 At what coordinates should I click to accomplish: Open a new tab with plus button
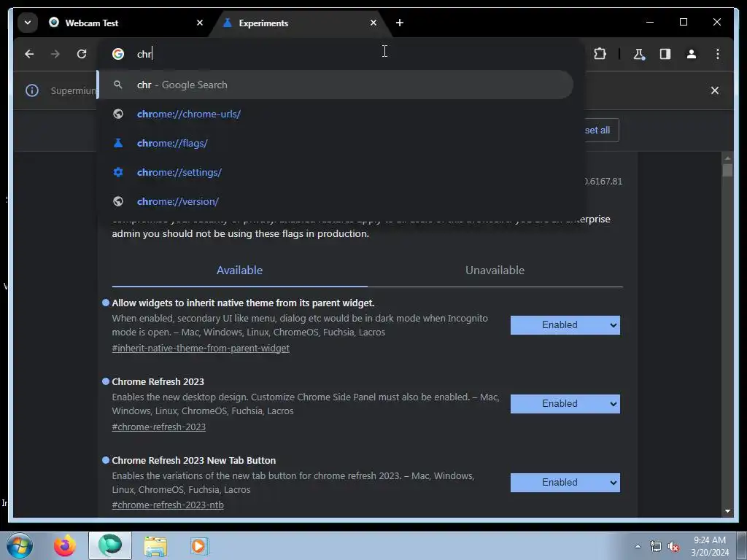click(x=400, y=23)
